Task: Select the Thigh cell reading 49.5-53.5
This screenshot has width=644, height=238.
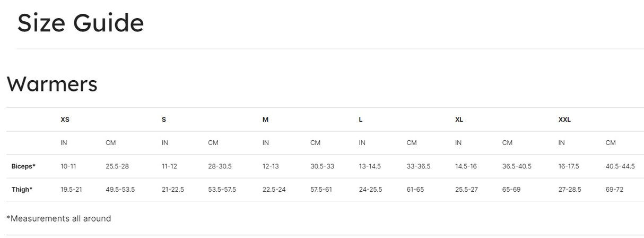Action: point(120,190)
